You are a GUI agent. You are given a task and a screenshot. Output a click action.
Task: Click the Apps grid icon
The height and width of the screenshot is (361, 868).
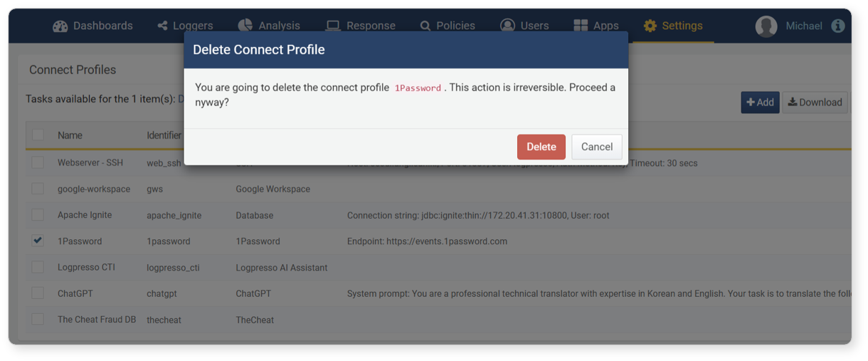[x=581, y=26]
